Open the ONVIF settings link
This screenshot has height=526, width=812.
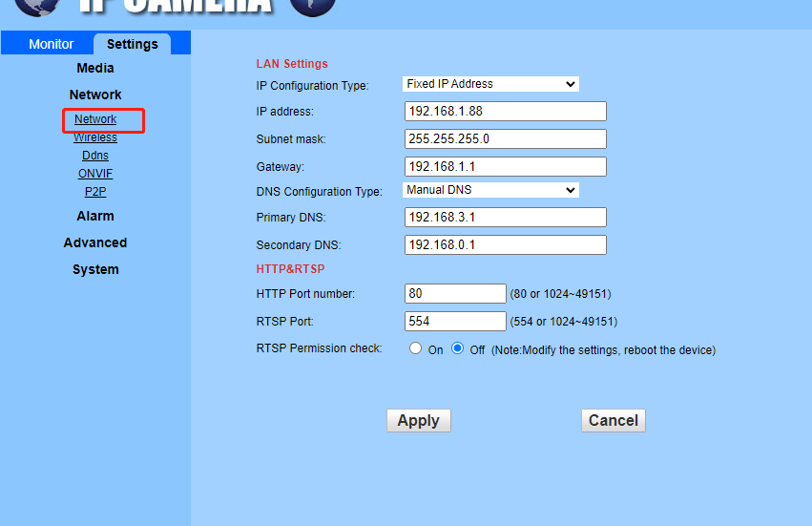tap(95, 174)
